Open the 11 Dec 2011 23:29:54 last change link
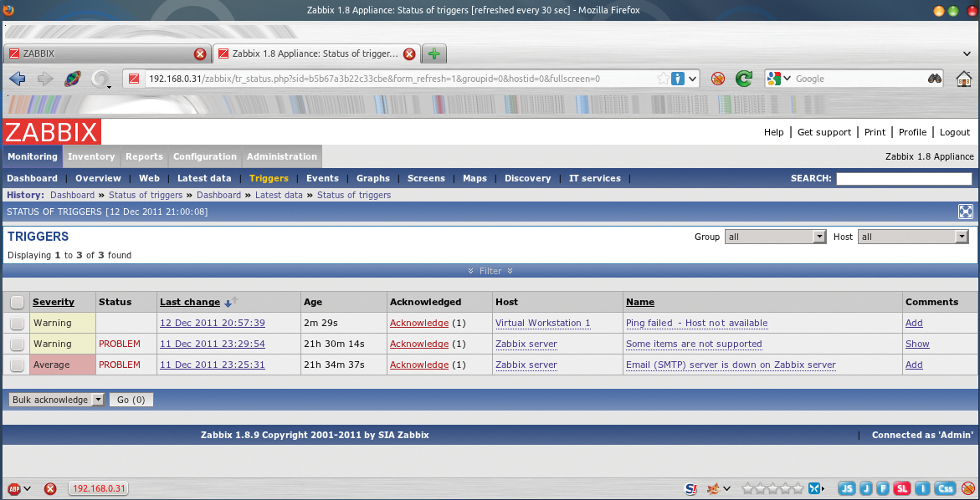980x500 pixels. (213, 344)
